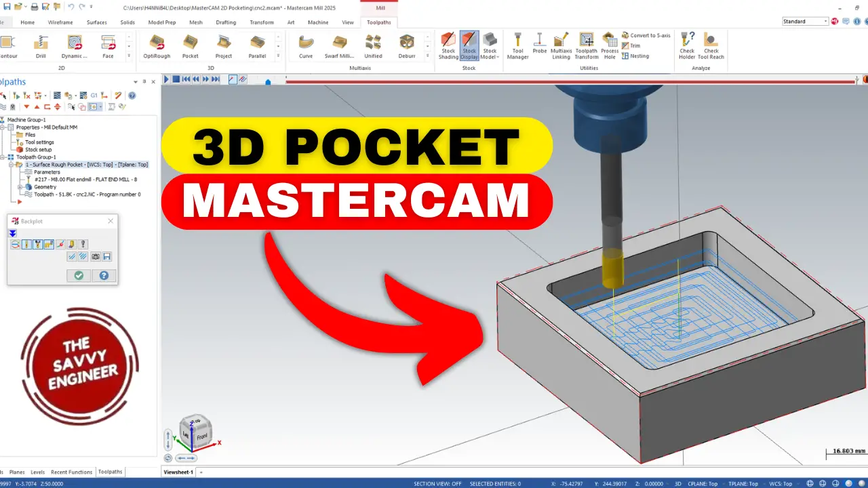The height and width of the screenshot is (488, 868).
Task: Open the Standard display style dropdown
Action: click(805, 22)
